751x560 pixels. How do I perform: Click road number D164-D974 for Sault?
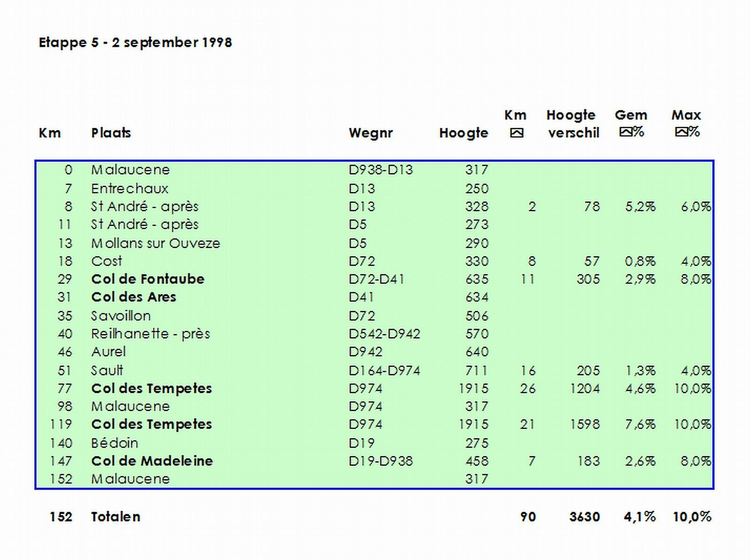pos(384,370)
